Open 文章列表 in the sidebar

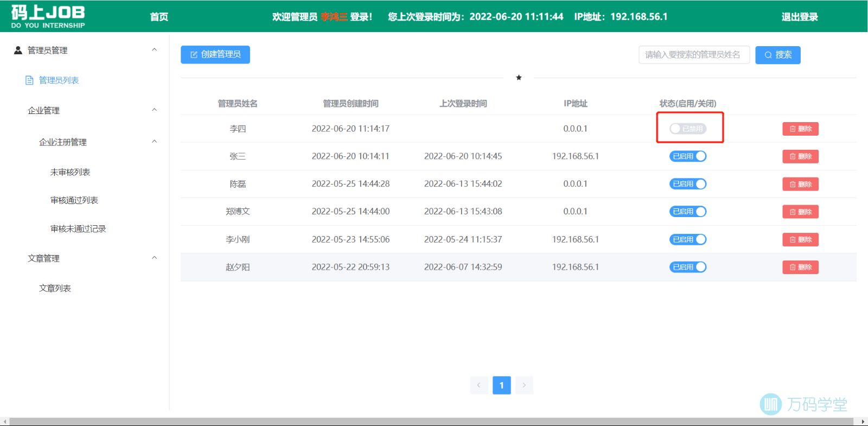pyautogui.click(x=55, y=288)
